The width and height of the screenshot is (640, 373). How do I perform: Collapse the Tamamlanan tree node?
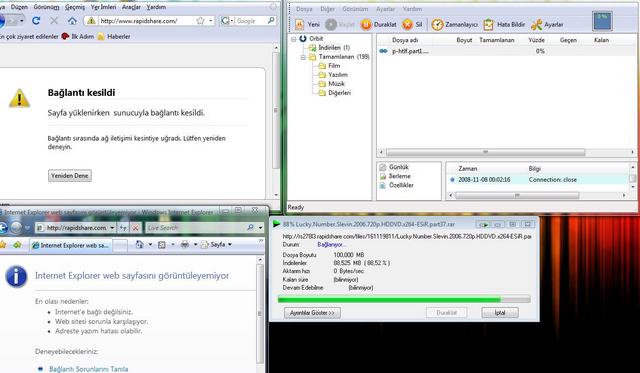(303, 57)
